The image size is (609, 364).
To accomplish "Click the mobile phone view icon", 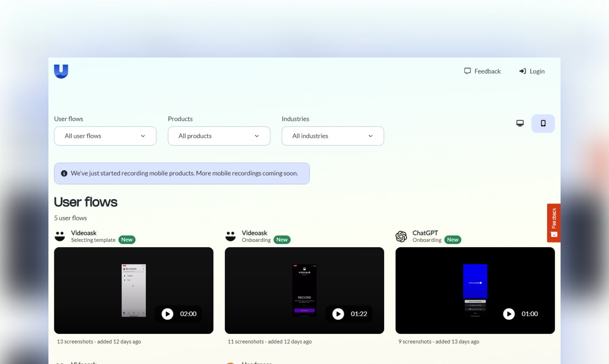I will coord(543,123).
